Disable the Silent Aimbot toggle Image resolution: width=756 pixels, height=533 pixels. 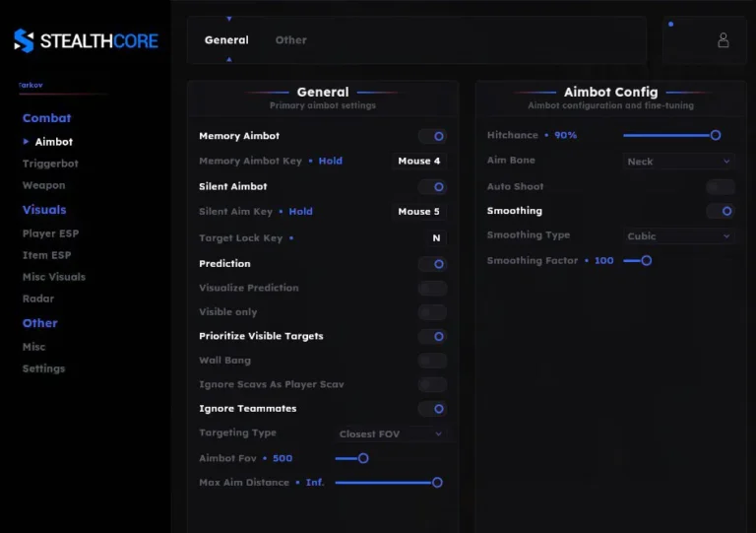(432, 186)
